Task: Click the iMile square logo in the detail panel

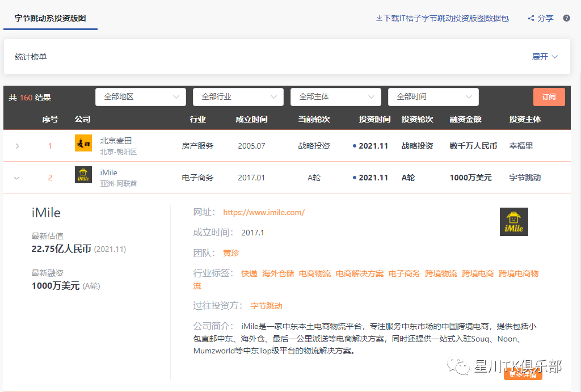Action: click(513, 221)
